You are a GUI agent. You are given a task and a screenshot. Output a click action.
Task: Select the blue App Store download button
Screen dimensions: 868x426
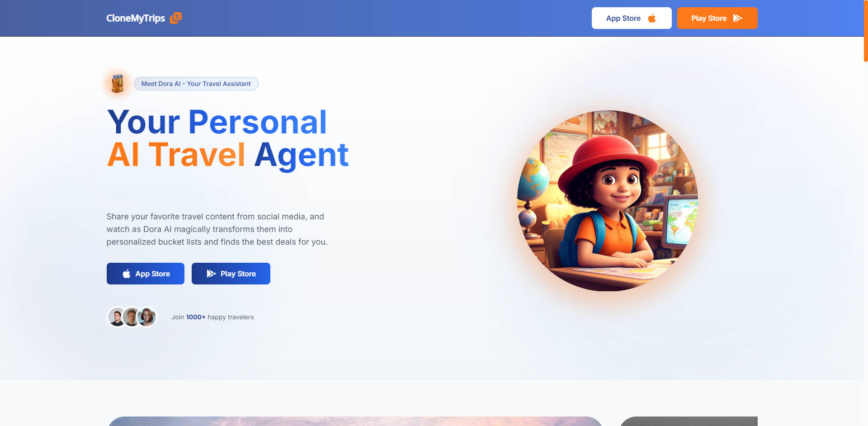coord(146,274)
